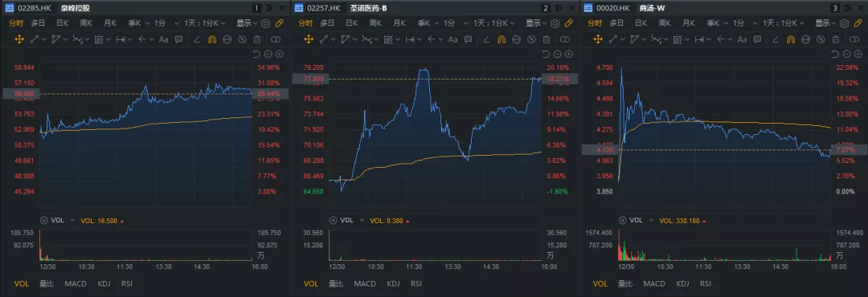This screenshot has height=297, width=868.
Task: Toggle magnet snapping in the 00020.HK panel
Action: [x=791, y=39]
